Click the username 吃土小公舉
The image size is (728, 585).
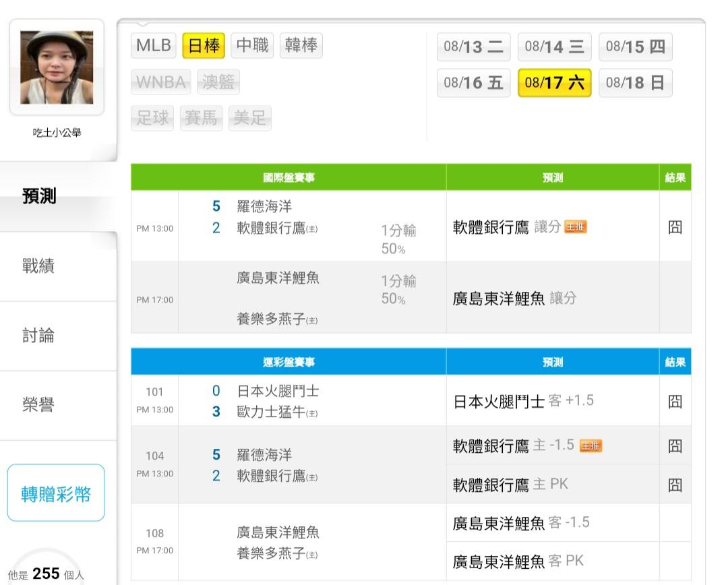coord(57,133)
